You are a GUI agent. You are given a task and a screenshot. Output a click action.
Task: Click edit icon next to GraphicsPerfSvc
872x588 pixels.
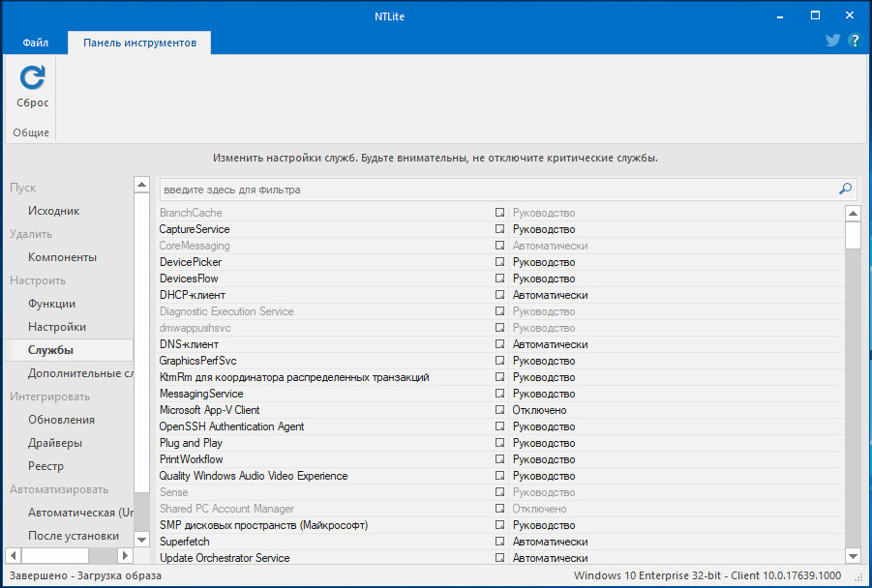pyautogui.click(x=499, y=361)
